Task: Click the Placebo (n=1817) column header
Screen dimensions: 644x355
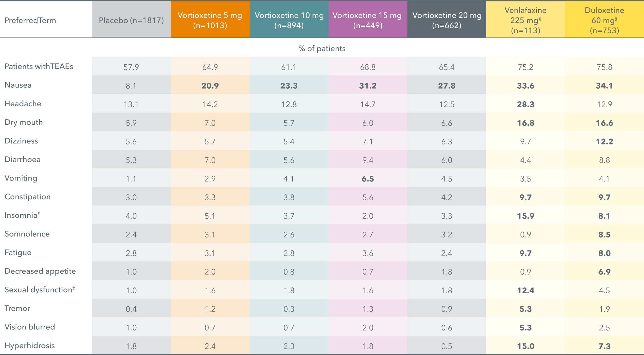Action: (x=131, y=20)
